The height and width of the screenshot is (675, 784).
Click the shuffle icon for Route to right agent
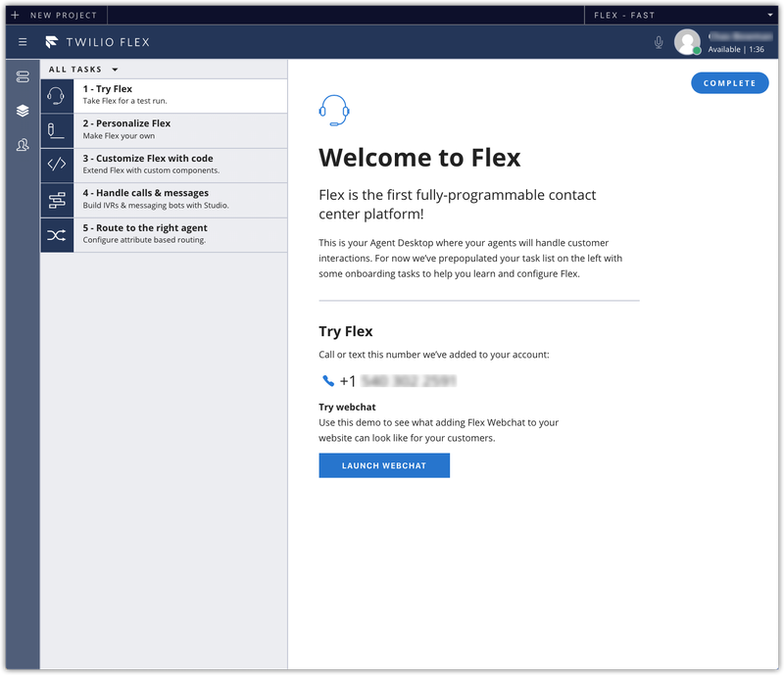57,235
